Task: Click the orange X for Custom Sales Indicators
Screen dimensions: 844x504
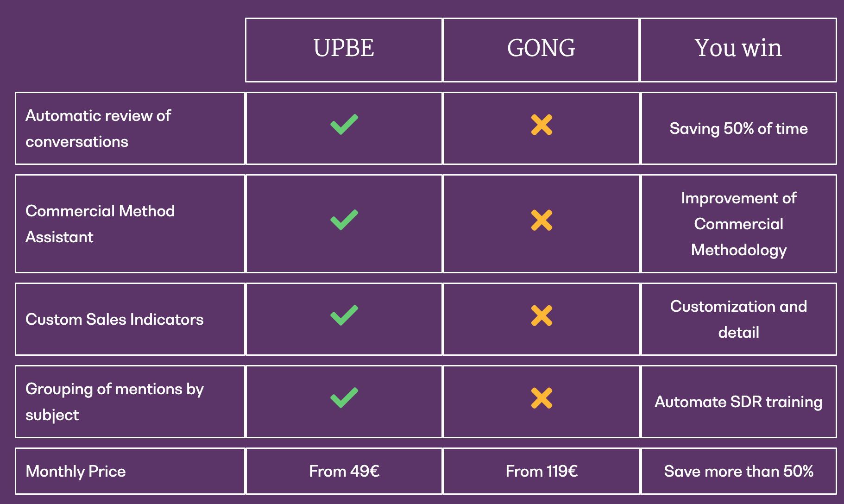Action: click(542, 316)
